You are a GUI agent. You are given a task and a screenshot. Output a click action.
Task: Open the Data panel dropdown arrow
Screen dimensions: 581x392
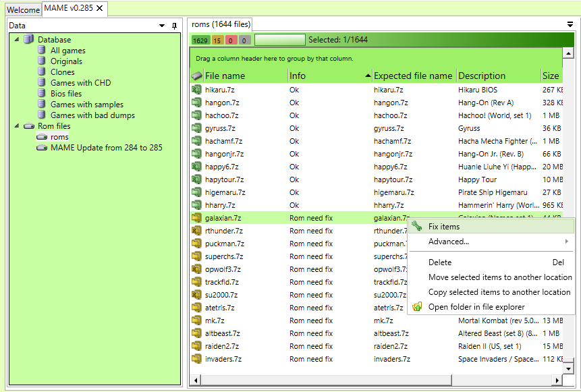pos(162,26)
